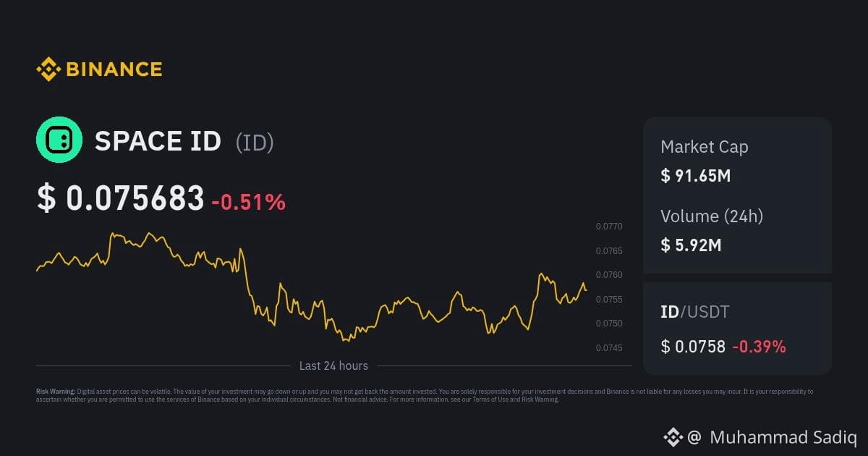The width and height of the screenshot is (868, 456).
Task: Click the $ 0.0758 pair price
Action: 693,347
